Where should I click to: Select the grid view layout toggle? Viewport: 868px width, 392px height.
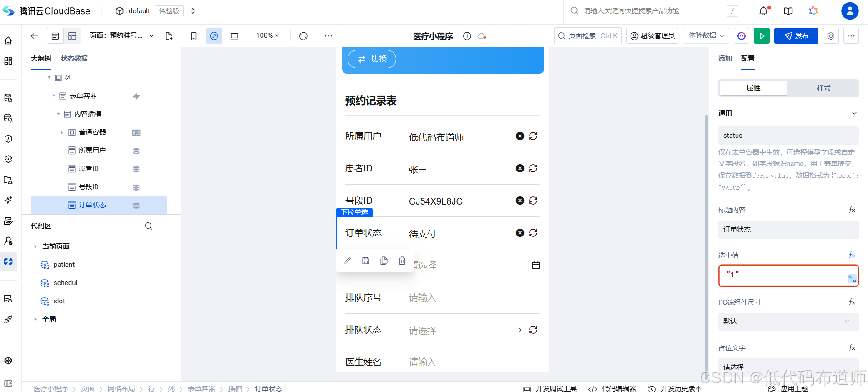click(x=72, y=36)
